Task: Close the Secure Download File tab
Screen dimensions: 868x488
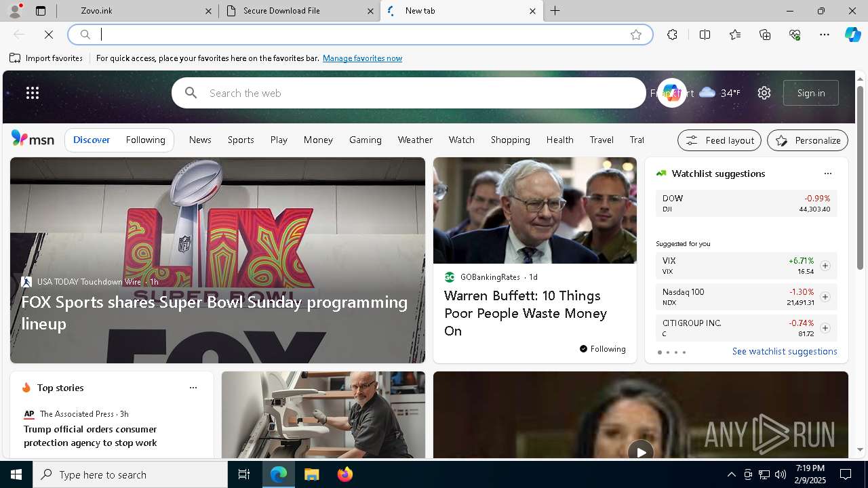Action: coord(370,11)
